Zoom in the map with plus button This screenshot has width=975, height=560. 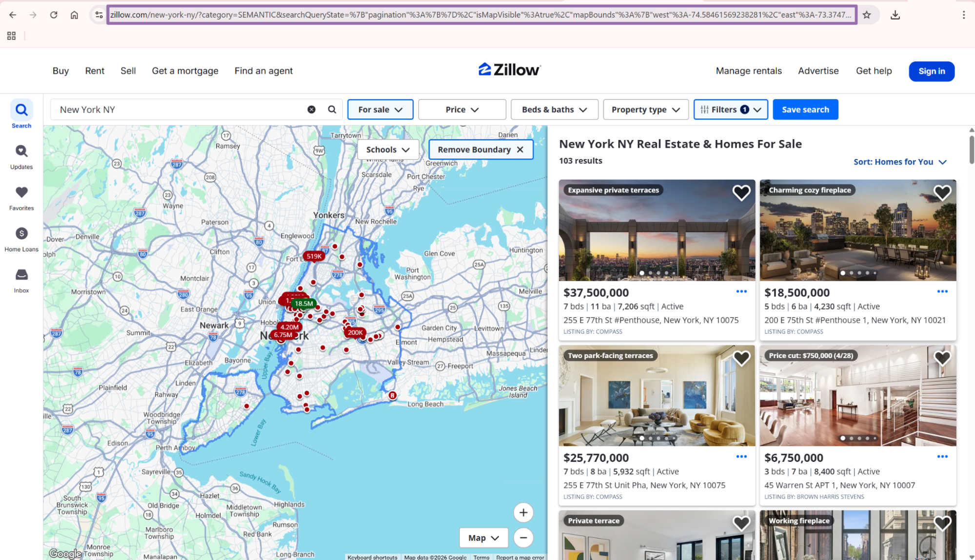click(x=523, y=512)
